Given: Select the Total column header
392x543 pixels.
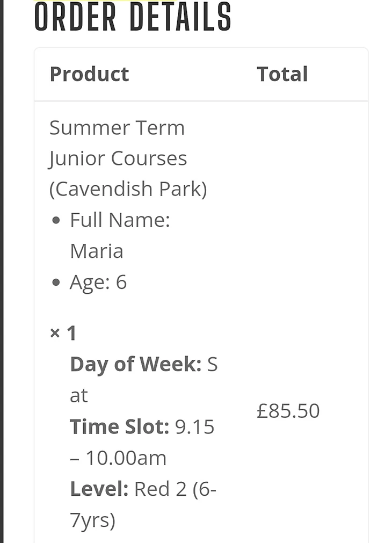Looking at the screenshot, I should click(x=282, y=74).
